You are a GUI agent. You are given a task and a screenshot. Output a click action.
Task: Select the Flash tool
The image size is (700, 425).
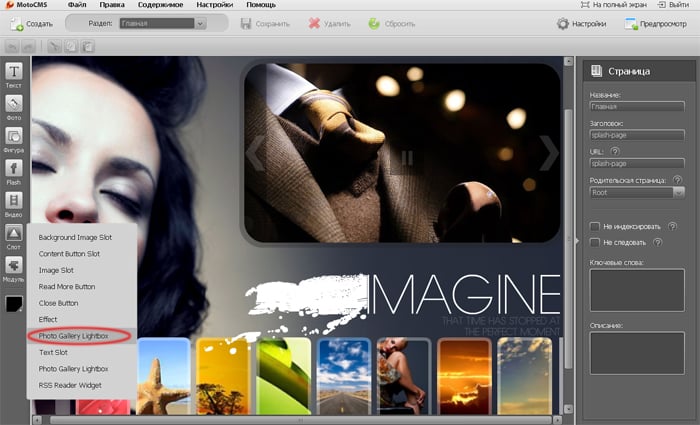[x=15, y=172]
